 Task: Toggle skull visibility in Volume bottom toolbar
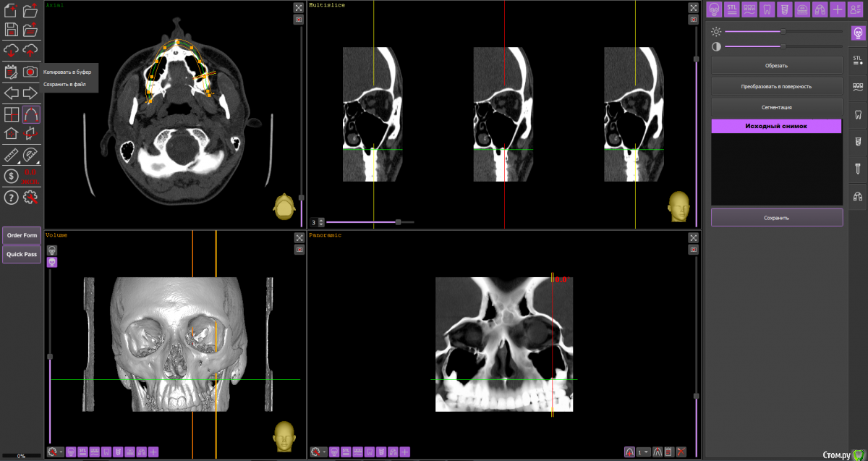71,452
